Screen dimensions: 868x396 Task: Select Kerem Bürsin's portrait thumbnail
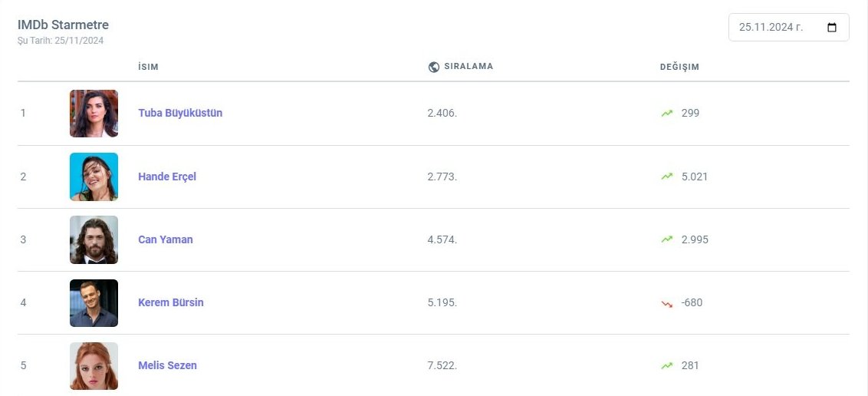(94, 302)
